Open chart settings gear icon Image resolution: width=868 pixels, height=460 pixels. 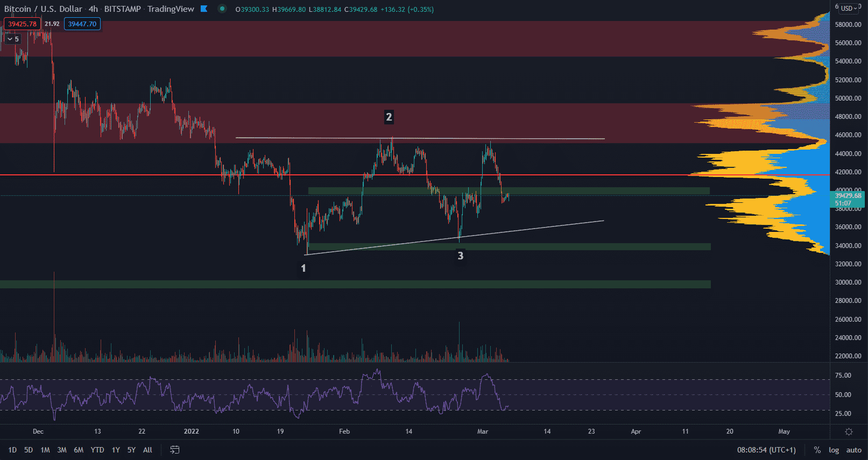[x=849, y=431]
